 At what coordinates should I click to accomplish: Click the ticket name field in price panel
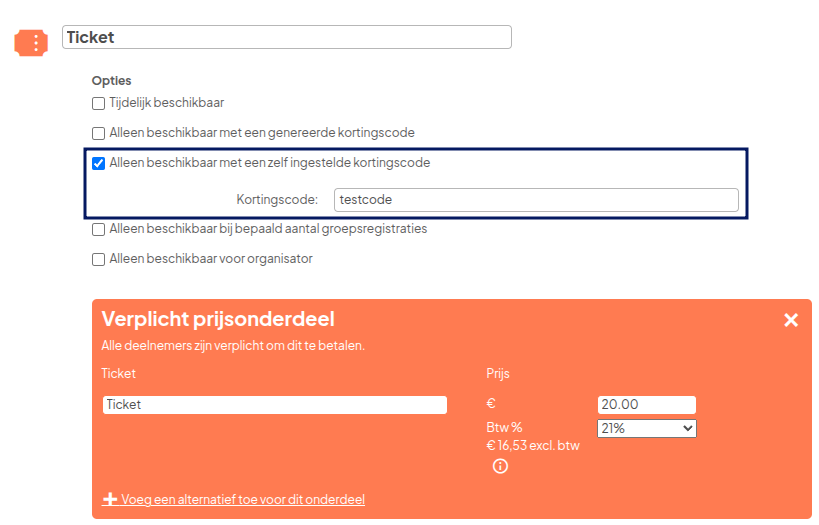coord(274,405)
